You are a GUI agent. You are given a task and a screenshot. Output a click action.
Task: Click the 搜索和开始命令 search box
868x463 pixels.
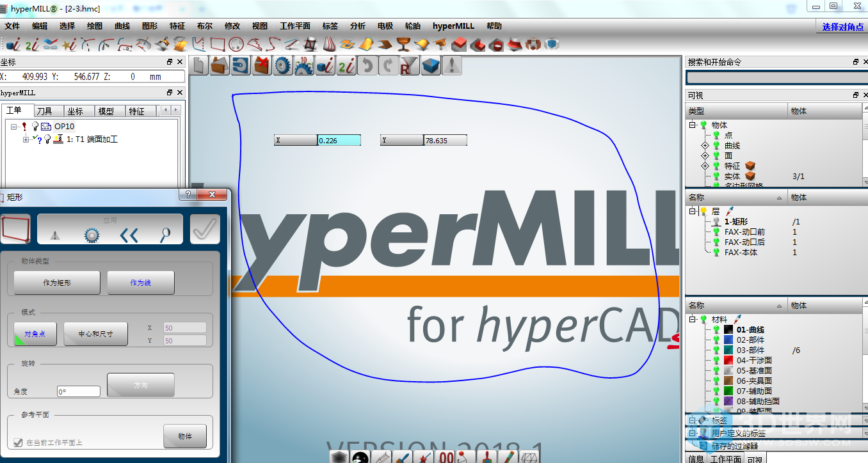tap(776, 77)
